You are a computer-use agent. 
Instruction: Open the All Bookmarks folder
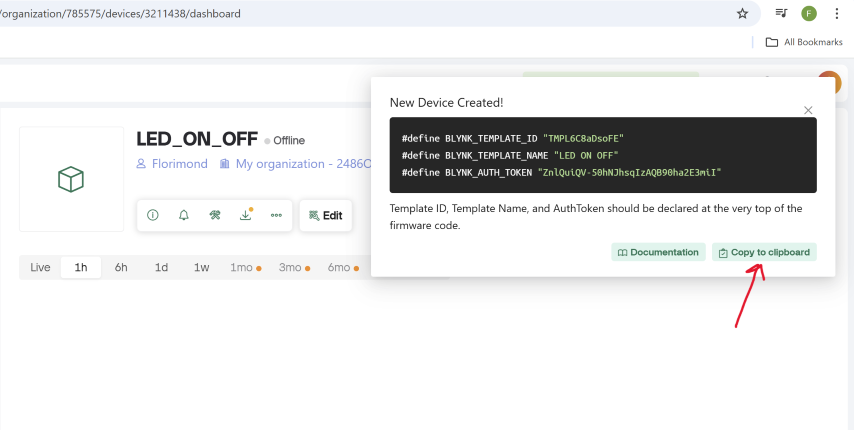point(804,42)
